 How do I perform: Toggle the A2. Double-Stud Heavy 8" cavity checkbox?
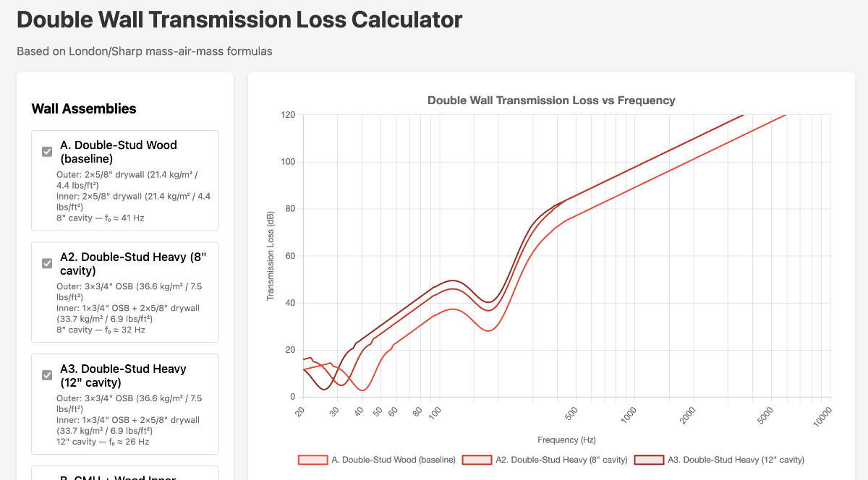click(x=47, y=263)
